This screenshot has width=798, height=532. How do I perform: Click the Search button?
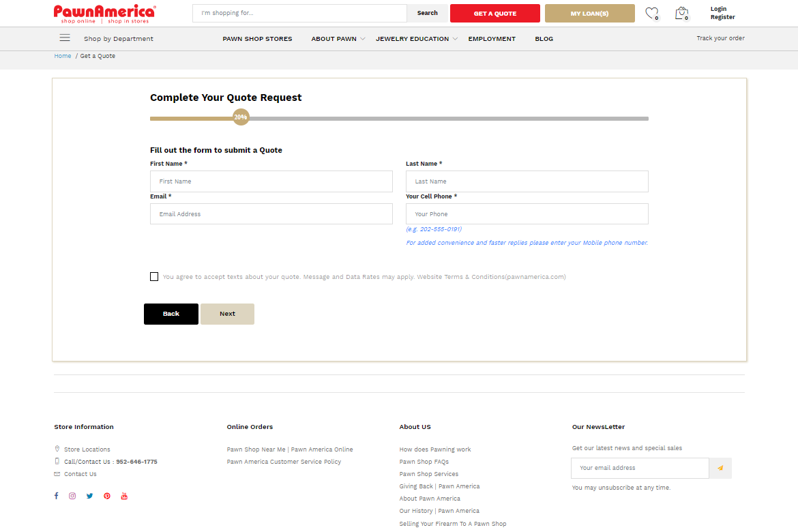click(x=427, y=13)
